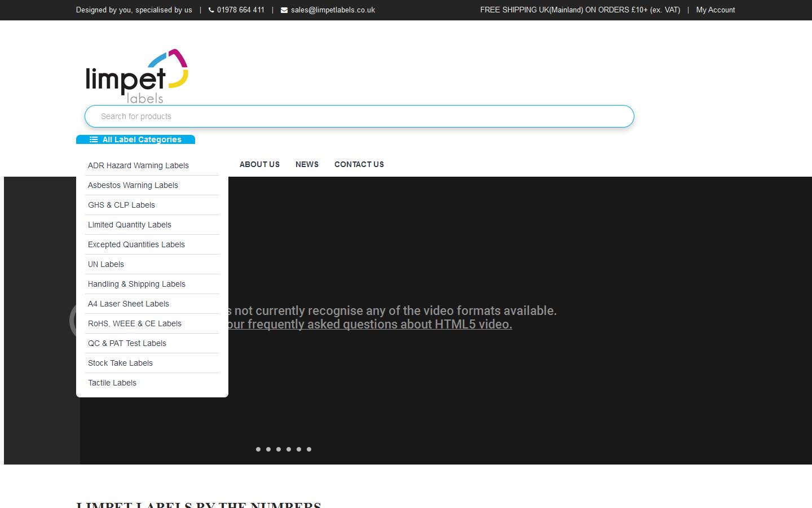
Task: Open My Account link
Action: (715, 10)
